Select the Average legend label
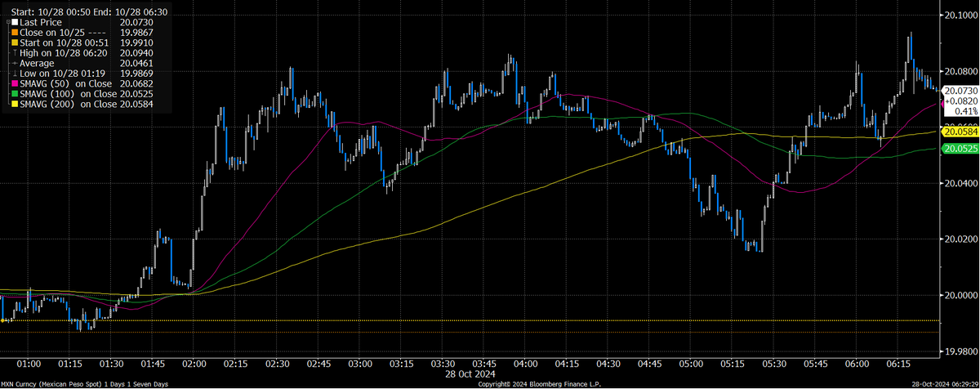The image size is (980, 389). click(37, 63)
